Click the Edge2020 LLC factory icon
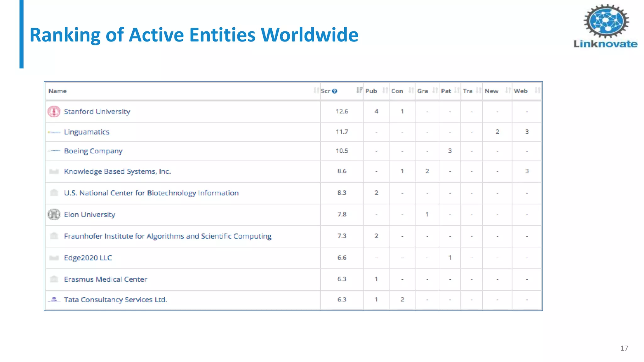This screenshot has height=362, width=644. tap(54, 258)
